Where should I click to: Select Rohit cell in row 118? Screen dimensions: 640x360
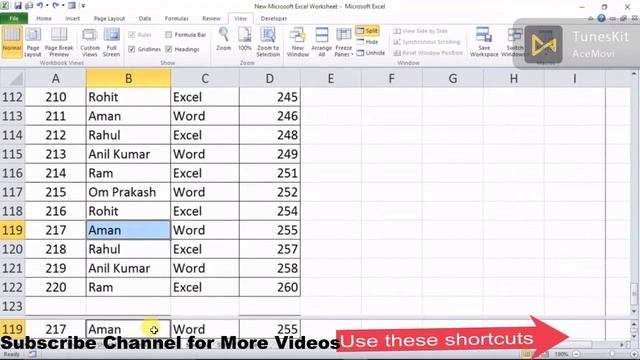click(x=128, y=211)
